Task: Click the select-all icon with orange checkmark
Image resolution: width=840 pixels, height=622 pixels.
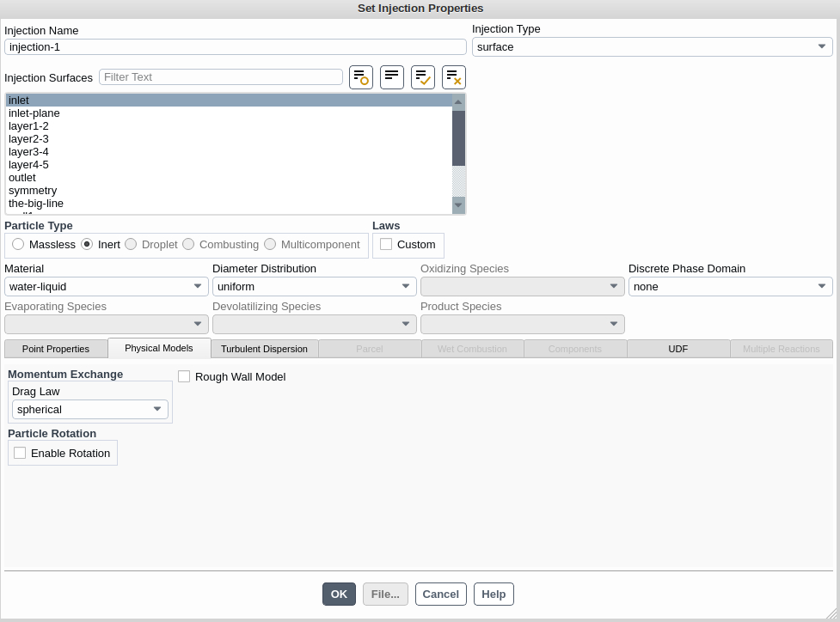Action: pos(423,77)
